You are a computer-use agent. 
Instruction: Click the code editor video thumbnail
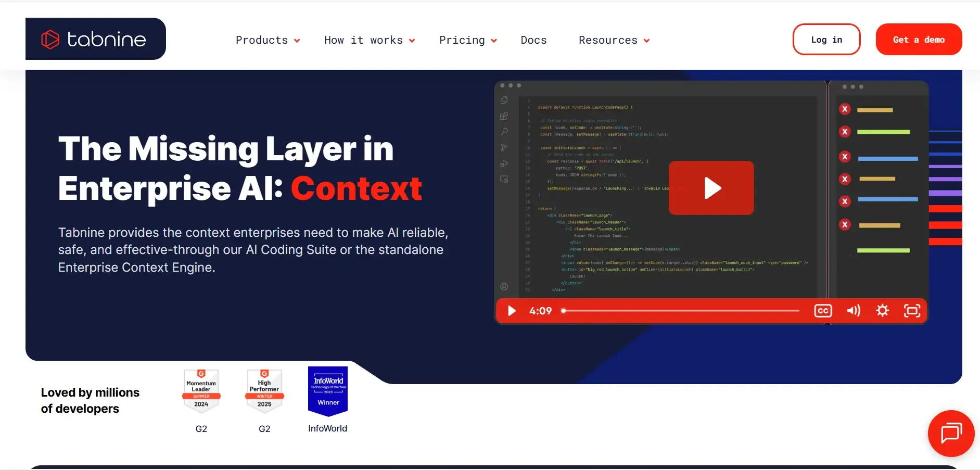[x=711, y=202]
